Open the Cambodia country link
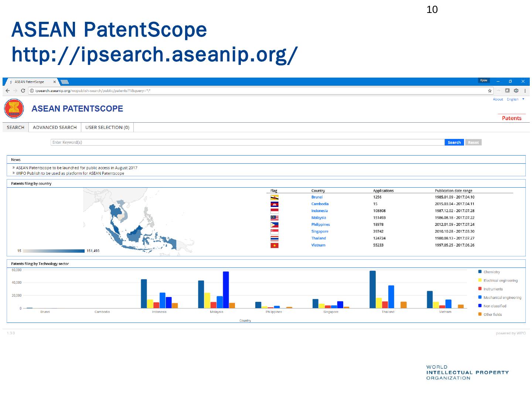 320,204
